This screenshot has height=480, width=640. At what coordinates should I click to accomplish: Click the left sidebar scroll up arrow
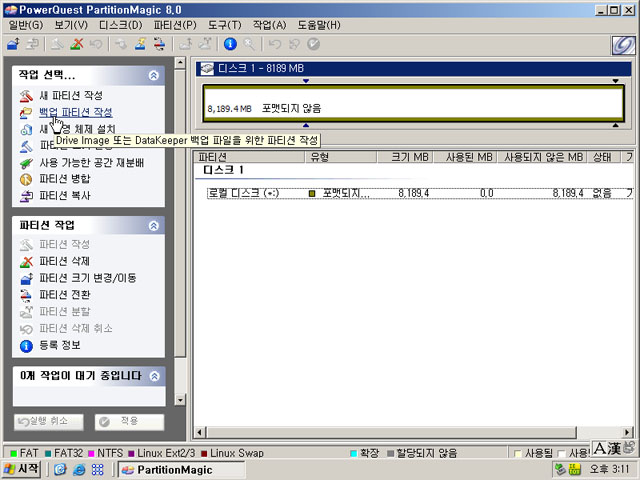(x=180, y=63)
